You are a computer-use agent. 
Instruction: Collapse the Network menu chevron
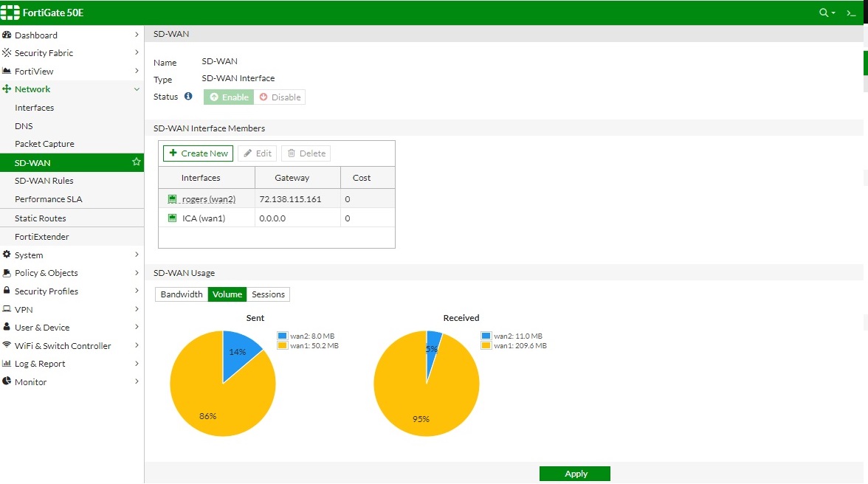(137, 89)
